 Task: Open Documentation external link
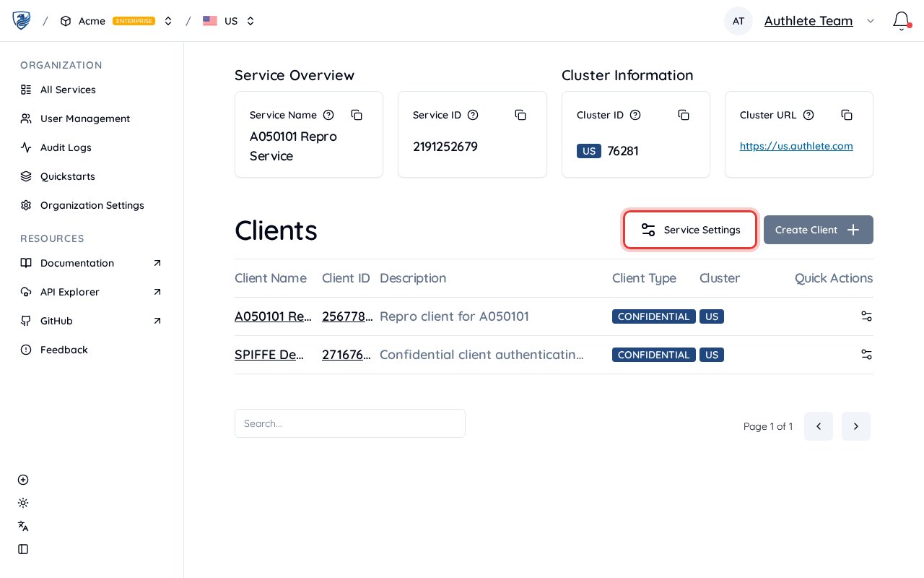(x=92, y=263)
